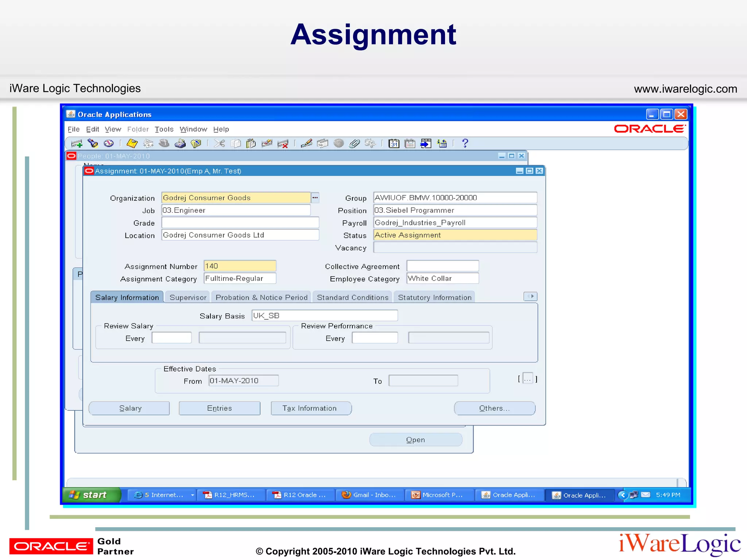The height and width of the screenshot is (560, 747).
Task: Click the Copy icon in toolbar
Action: (x=236, y=144)
